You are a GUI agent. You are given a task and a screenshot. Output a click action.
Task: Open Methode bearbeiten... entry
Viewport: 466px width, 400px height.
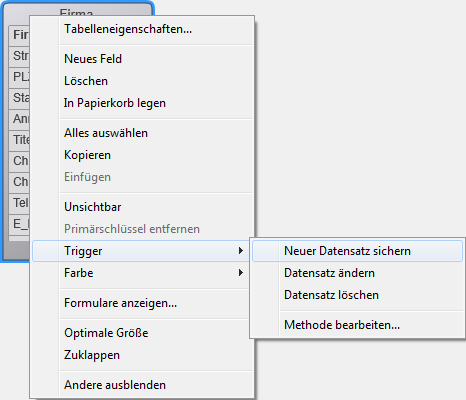(x=358, y=325)
